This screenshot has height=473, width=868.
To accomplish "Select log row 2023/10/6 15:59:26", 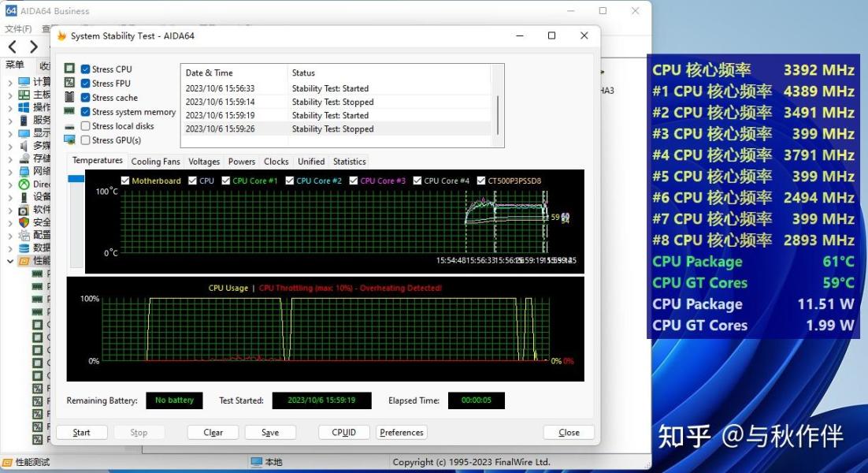I will coord(336,129).
